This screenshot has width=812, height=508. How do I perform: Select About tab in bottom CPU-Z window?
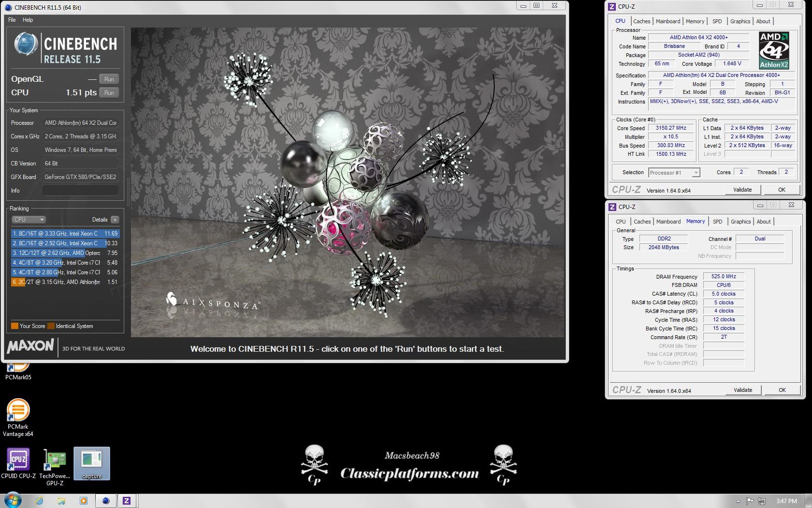coord(764,222)
